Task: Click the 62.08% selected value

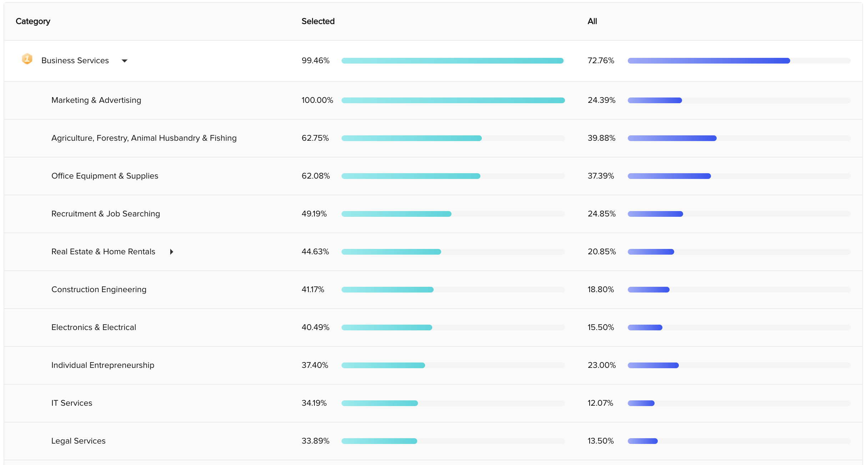Action: 316,176
